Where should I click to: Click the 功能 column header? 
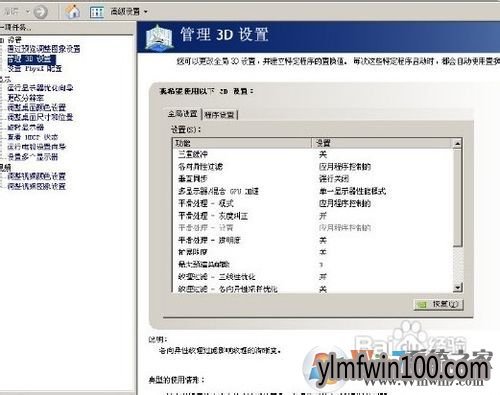(x=242, y=143)
